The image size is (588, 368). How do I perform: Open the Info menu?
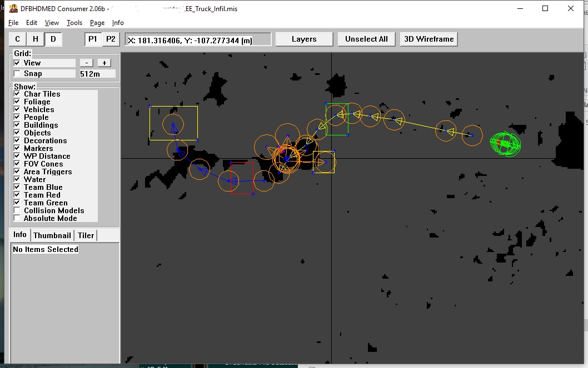[118, 23]
